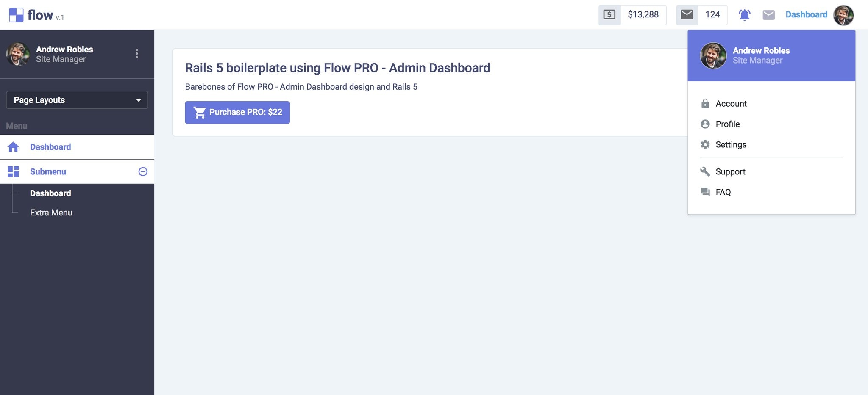Click the Menu section label in sidebar
The image size is (868, 395).
point(17,126)
